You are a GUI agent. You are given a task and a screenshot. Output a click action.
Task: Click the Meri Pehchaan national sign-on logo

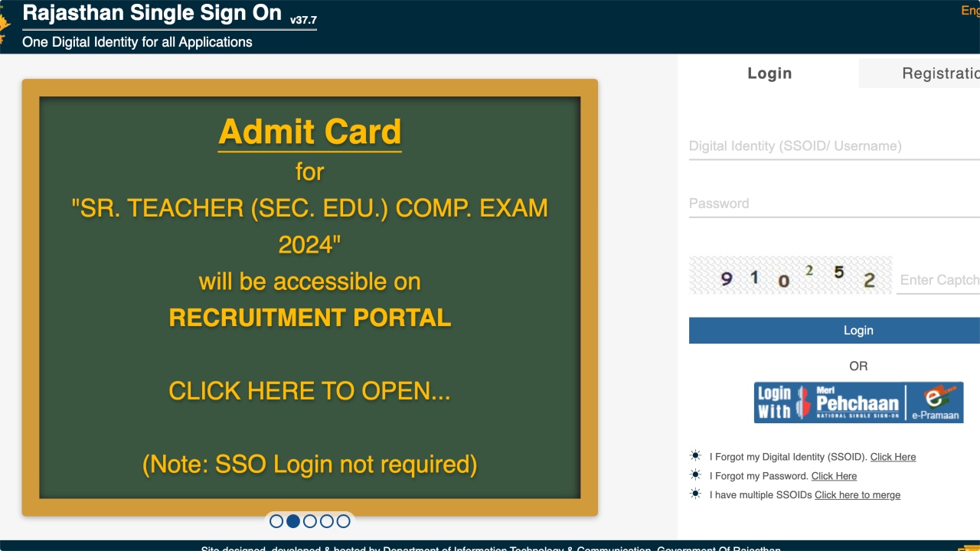857,402
